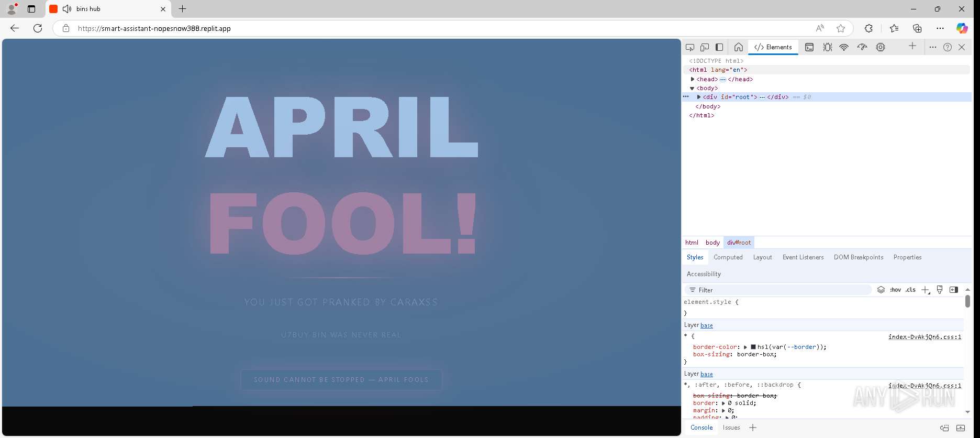Switch to the Computed tab
980x438 pixels.
click(728, 257)
